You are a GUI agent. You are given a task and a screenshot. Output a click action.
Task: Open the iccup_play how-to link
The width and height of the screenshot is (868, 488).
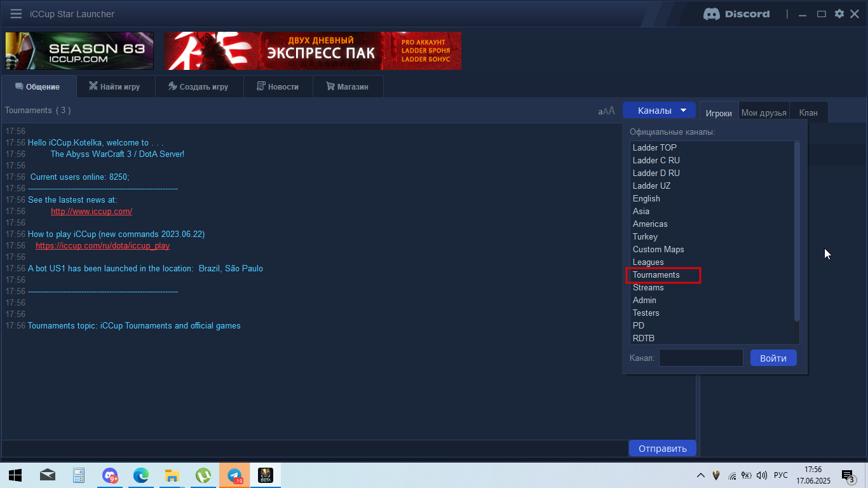click(x=102, y=245)
